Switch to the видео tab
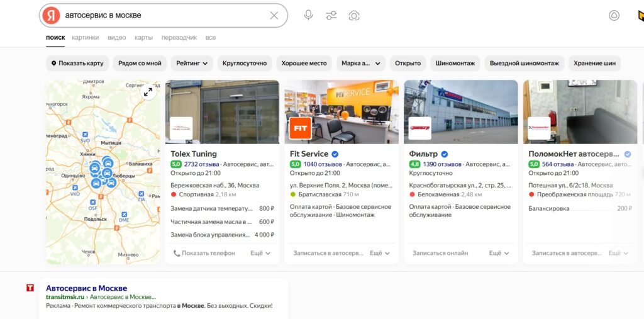644x319 pixels. click(x=116, y=37)
